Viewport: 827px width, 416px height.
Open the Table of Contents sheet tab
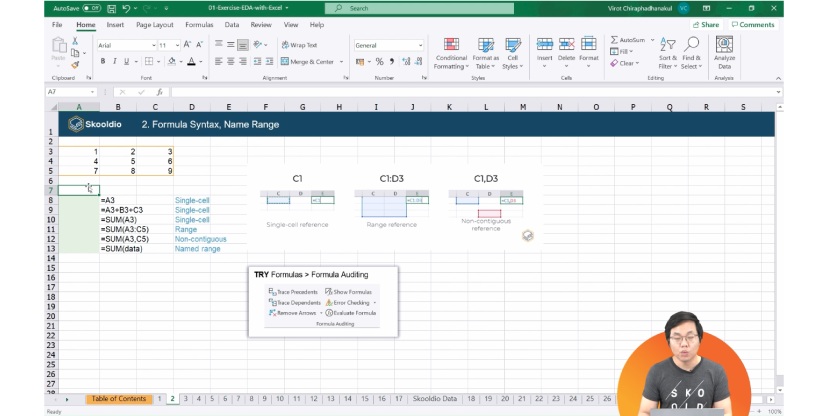pos(119,399)
